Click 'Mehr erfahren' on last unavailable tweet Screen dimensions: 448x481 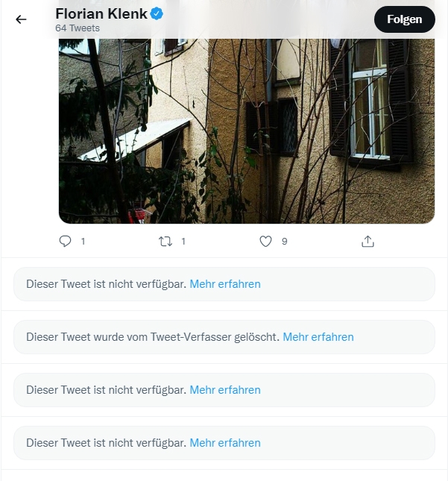pyautogui.click(x=225, y=443)
